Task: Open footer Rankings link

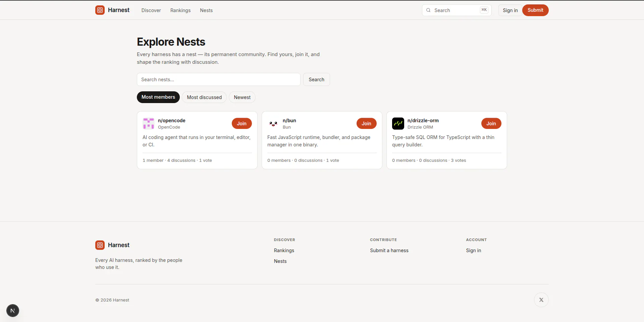Action: point(284,250)
